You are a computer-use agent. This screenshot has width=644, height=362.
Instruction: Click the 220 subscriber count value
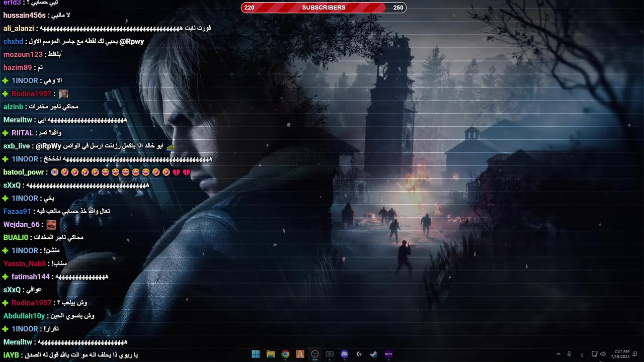249,8
